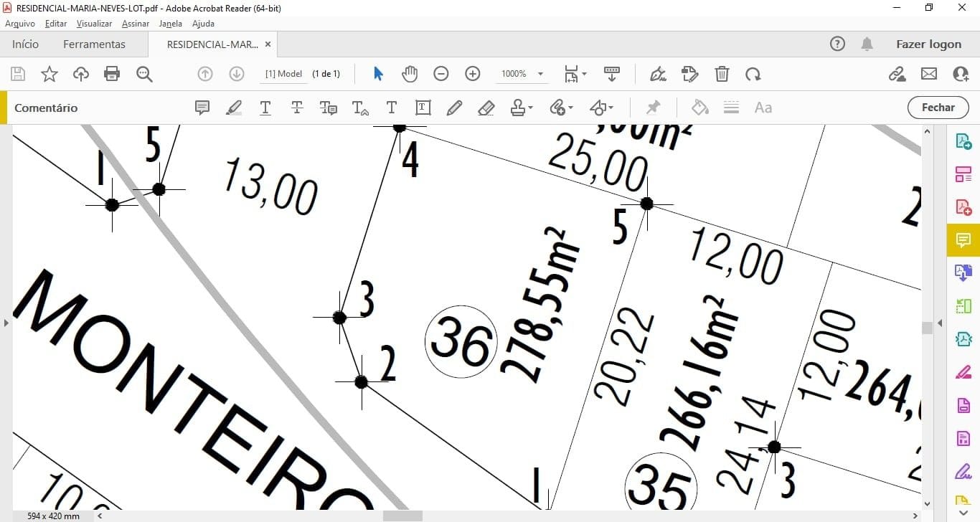Screen dimensions: 980x522
Task: Toggle scrolling page display mode
Action: click(612, 74)
